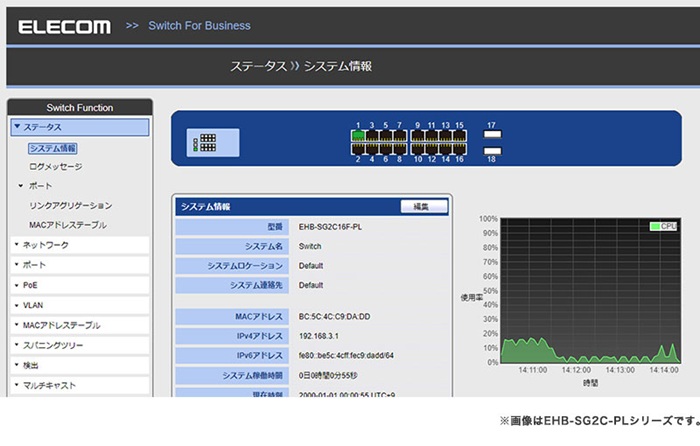Select SFP port 18 on the switch
The image size is (700, 446).
click(x=491, y=150)
